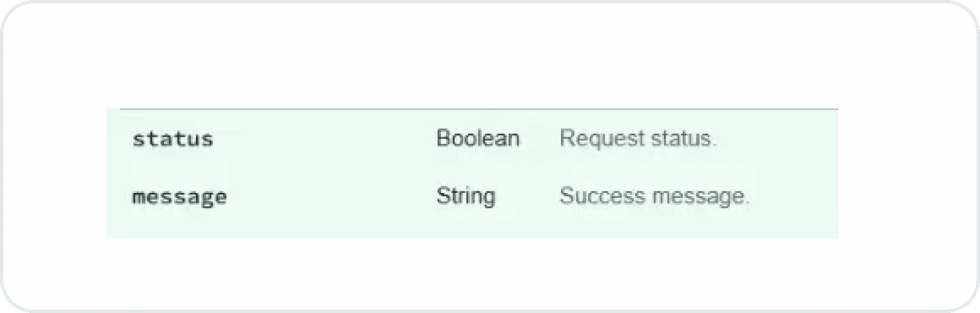Image resolution: width=980 pixels, height=313 pixels.
Task: Click the "Success message." description text
Action: [x=654, y=197]
